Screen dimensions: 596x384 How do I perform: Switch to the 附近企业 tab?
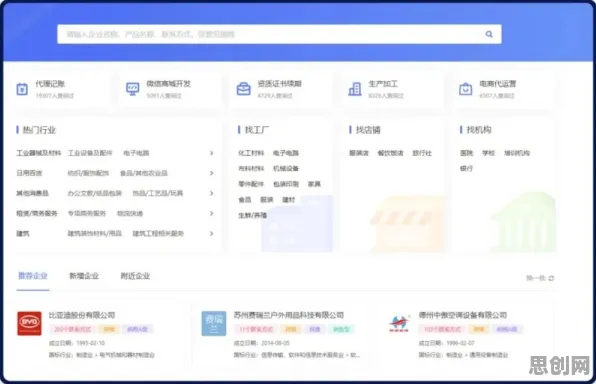click(135, 276)
